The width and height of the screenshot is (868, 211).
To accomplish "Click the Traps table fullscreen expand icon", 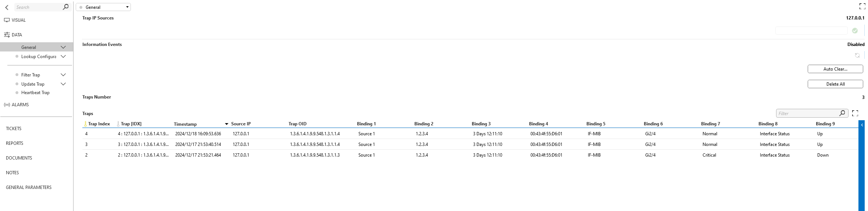I will [855, 113].
